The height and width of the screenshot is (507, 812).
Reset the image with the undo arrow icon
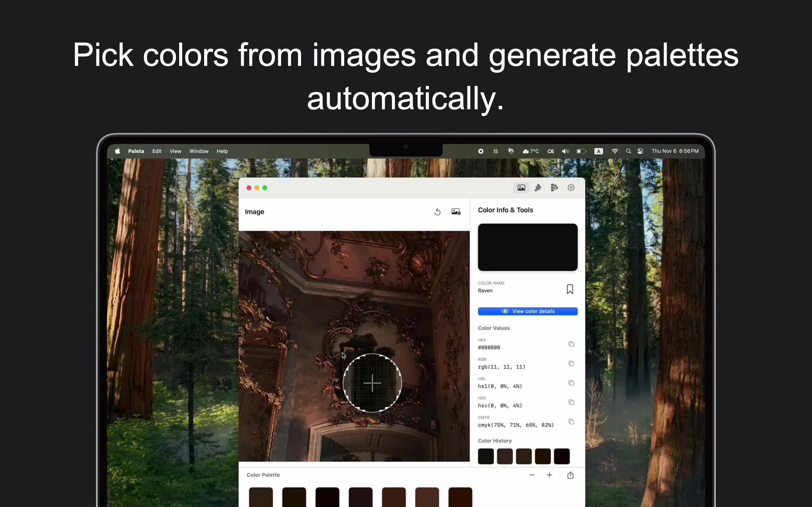[x=437, y=212]
